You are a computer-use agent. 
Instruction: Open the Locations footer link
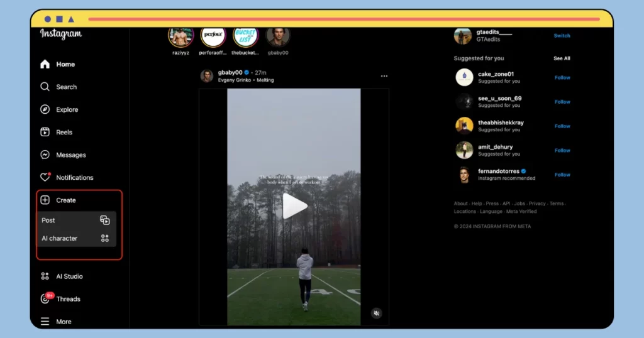(465, 211)
